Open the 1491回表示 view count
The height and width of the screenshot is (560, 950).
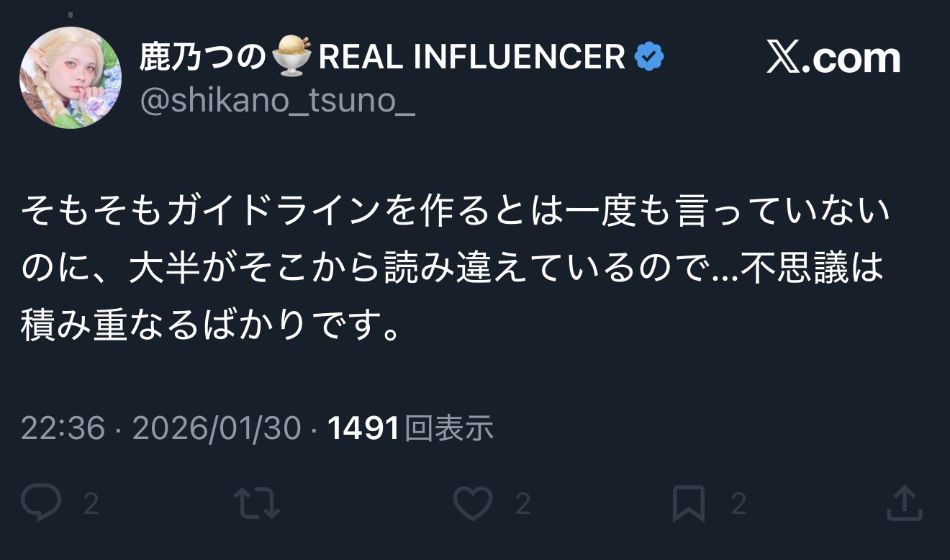pyautogui.click(x=410, y=428)
